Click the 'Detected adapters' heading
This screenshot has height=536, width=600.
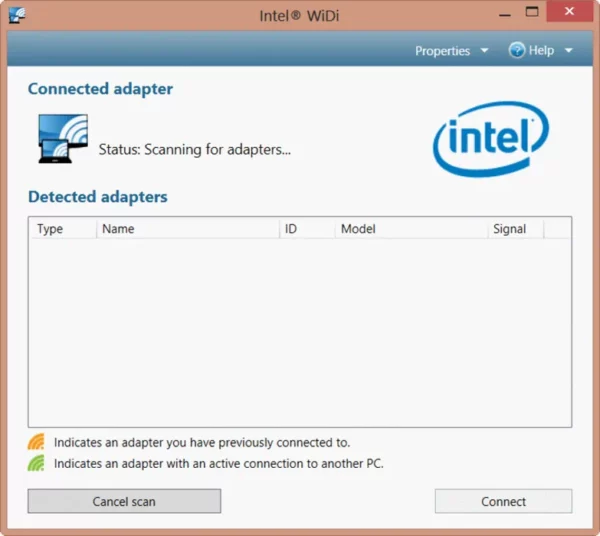pos(98,197)
